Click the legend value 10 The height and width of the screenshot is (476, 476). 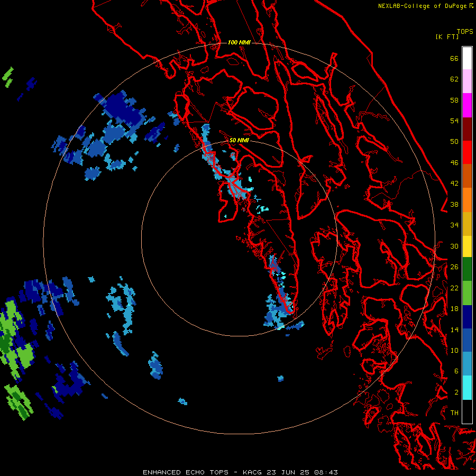coord(454,351)
